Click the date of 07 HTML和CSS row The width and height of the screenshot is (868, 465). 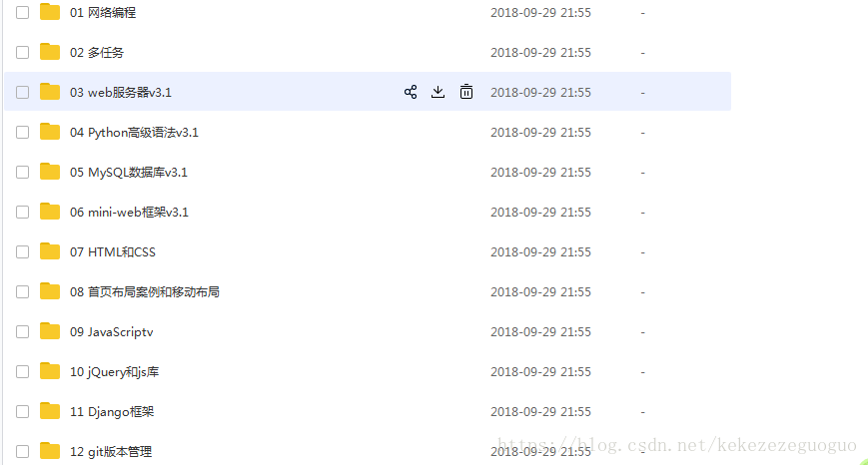(x=540, y=252)
